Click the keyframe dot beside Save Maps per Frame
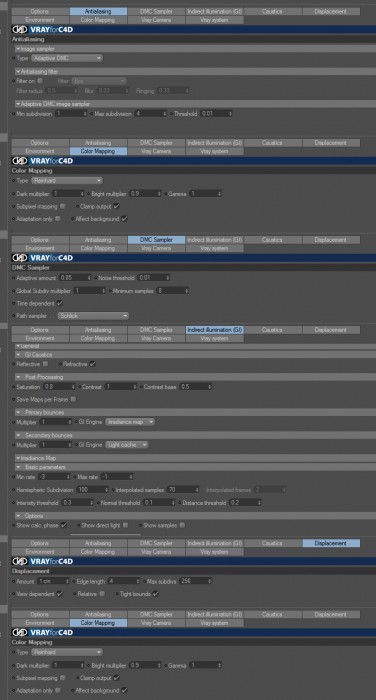 13,400
